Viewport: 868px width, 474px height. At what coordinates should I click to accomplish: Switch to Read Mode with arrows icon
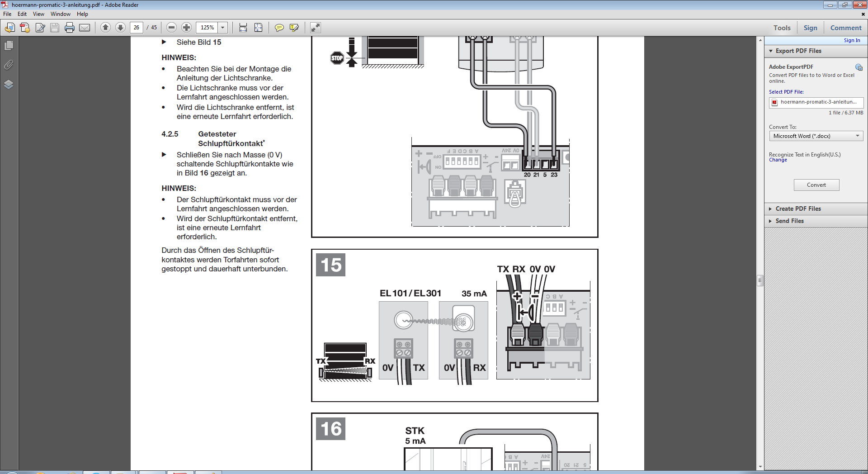coord(316,28)
